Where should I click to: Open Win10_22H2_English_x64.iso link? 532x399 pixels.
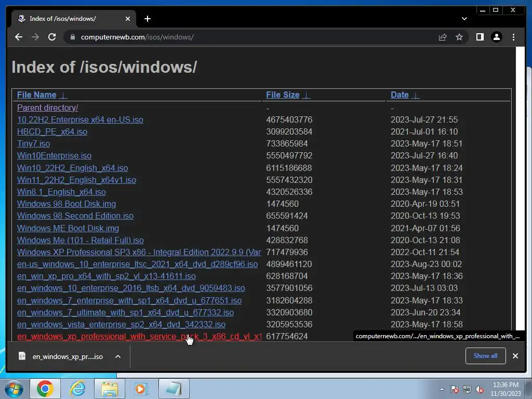pos(72,168)
